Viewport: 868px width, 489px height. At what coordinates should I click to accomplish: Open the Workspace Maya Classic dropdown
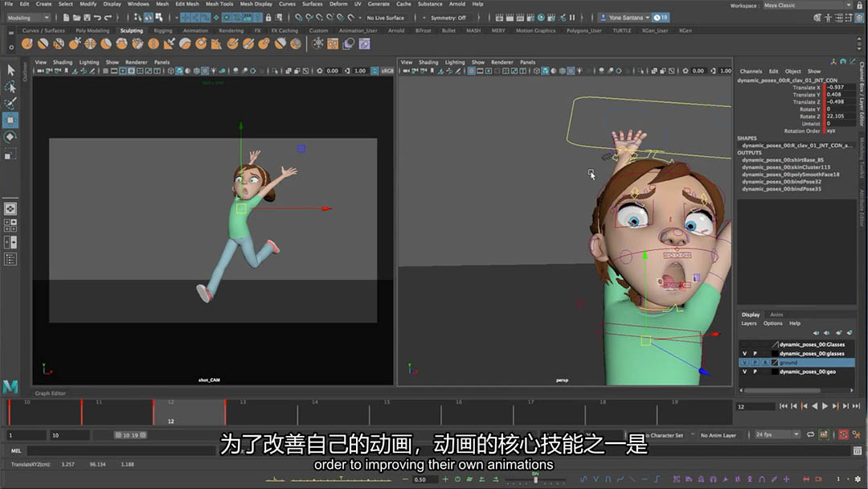[807, 5]
